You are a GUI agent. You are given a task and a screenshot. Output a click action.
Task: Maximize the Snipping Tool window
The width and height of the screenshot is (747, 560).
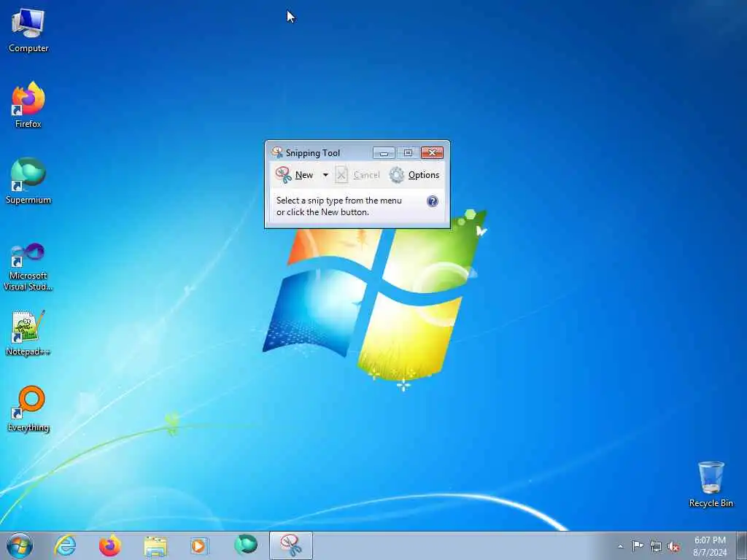pos(408,153)
